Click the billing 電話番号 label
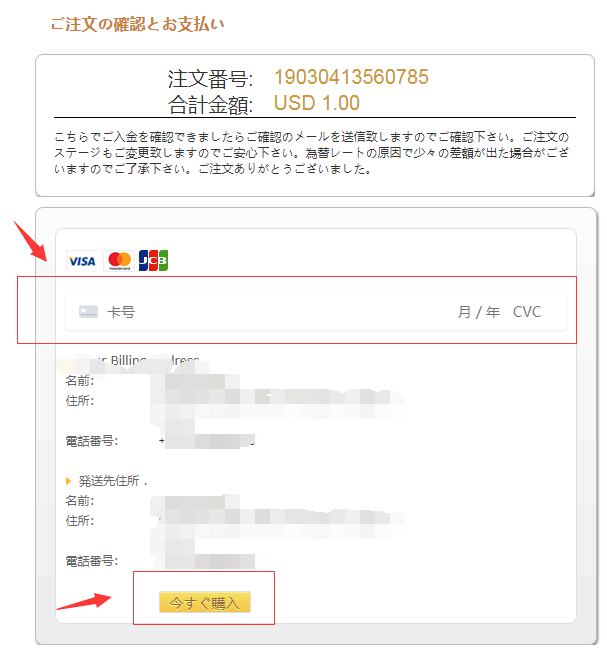This screenshot has width=607, height=653. pyautogui.click(x=92, y=441)
